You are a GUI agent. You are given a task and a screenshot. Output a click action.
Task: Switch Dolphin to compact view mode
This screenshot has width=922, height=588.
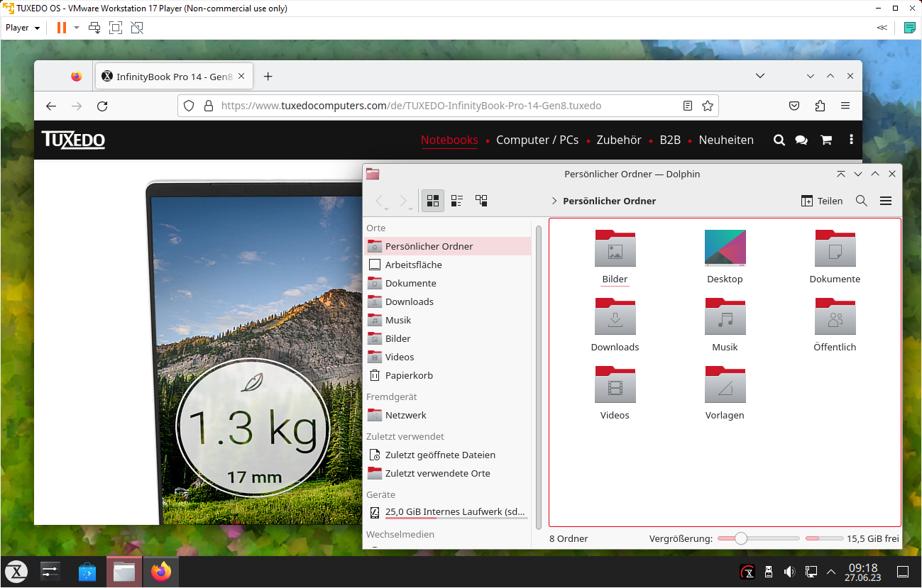tap(457, 201)
